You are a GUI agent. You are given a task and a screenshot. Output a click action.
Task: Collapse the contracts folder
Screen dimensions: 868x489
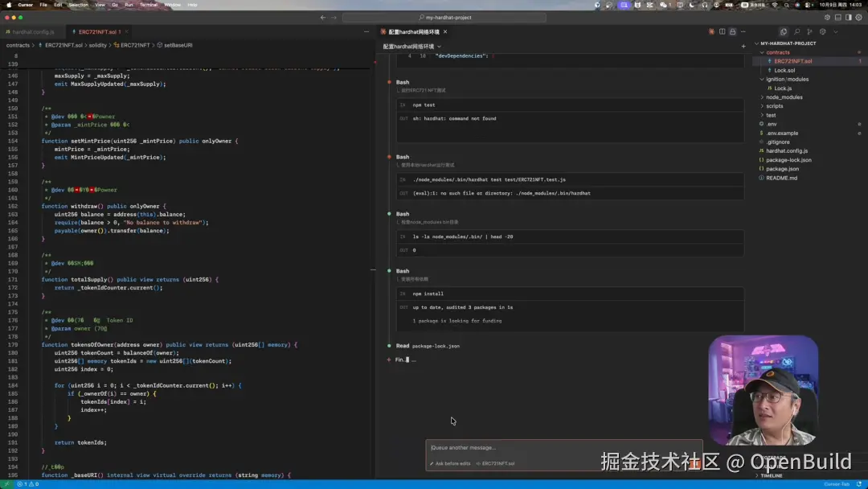pos(777,52)
